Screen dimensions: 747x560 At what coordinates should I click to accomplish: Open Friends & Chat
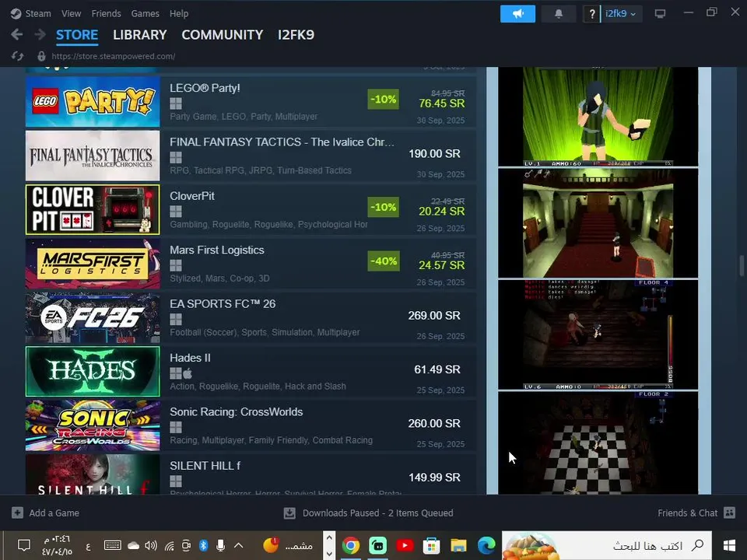click(x=696, y=513)
